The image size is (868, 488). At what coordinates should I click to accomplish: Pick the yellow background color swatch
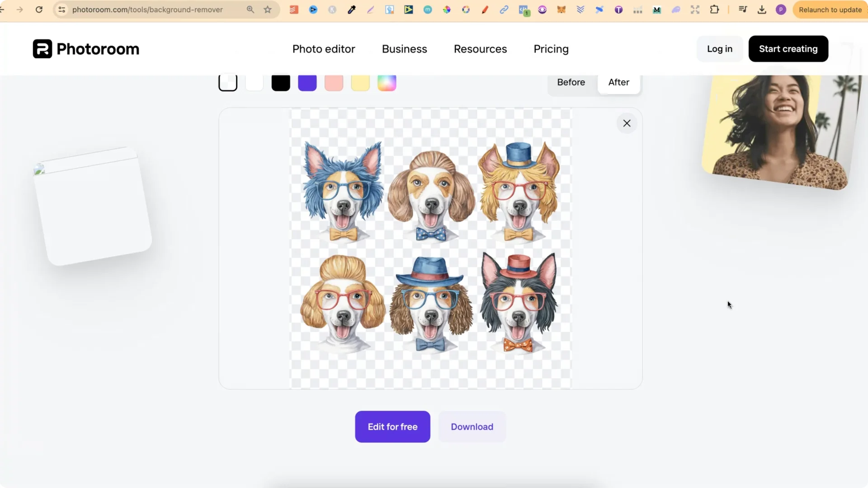click(x=360, y=82)
